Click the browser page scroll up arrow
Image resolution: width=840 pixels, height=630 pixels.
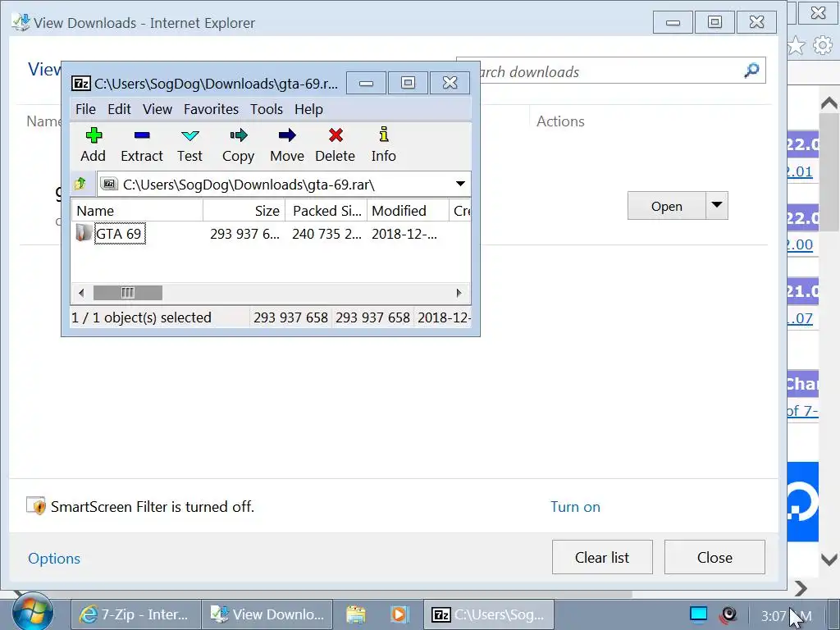829,103
